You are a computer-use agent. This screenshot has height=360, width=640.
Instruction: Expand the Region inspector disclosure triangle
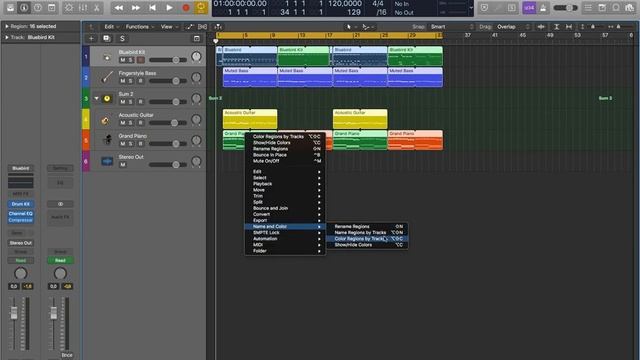pos(7,26)
